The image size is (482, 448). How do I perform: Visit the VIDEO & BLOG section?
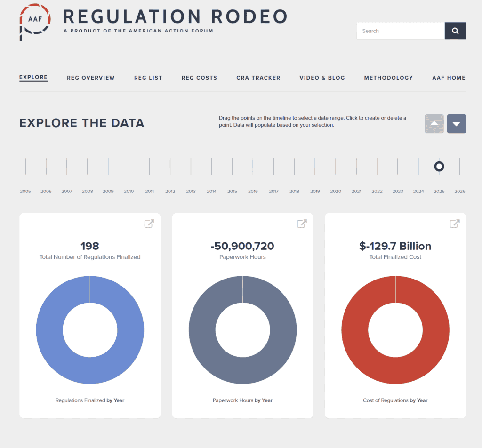click(322, 78)
